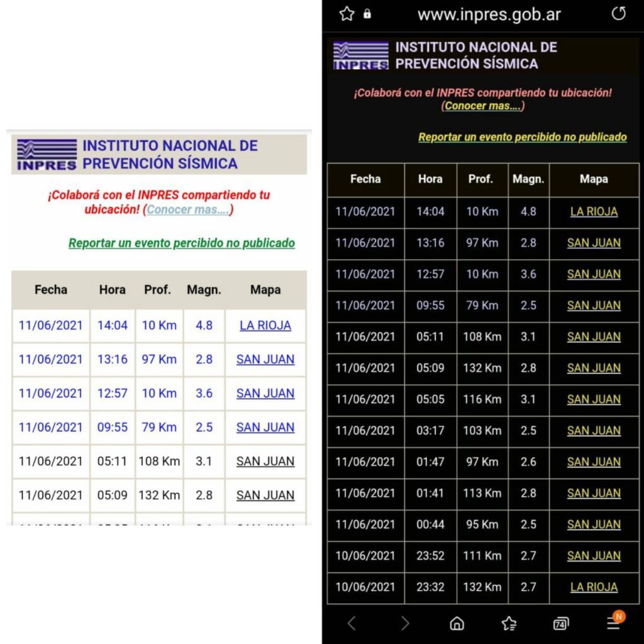Tap the bookmark star in dark browser address bar
The height and width of the screenshot is (644, 644).
coord(347,14)
